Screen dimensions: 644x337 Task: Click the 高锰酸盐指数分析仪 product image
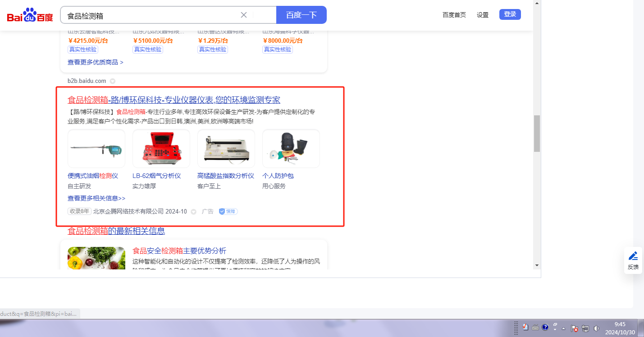tap(226, 149)
